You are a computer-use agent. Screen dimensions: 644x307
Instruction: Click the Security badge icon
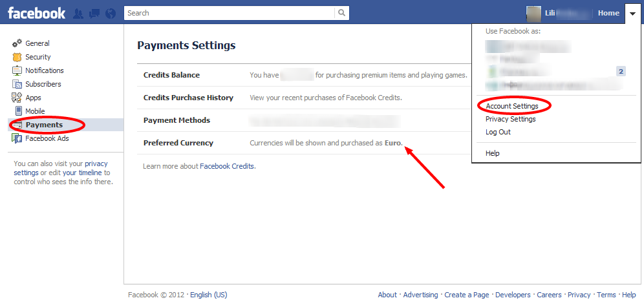17,57
